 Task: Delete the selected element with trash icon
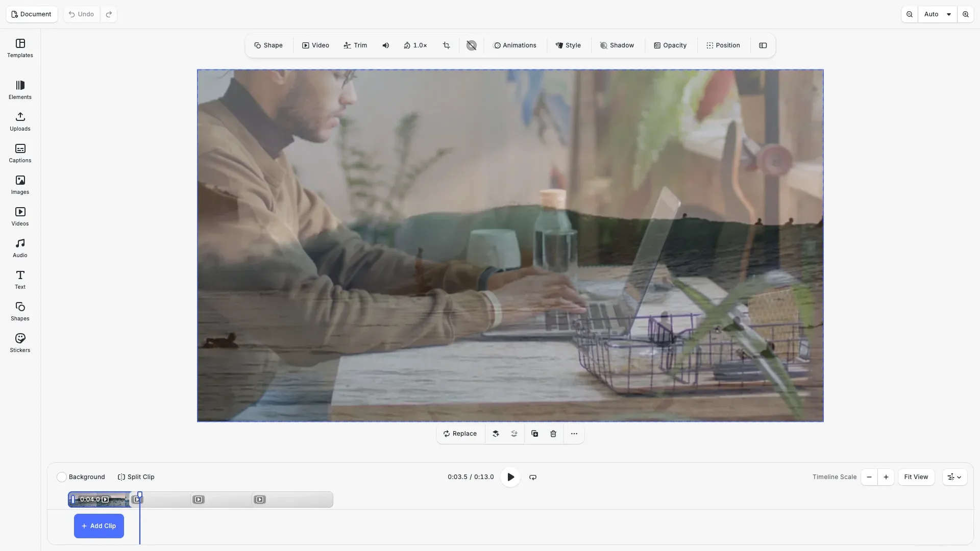(x=553, y=434)
